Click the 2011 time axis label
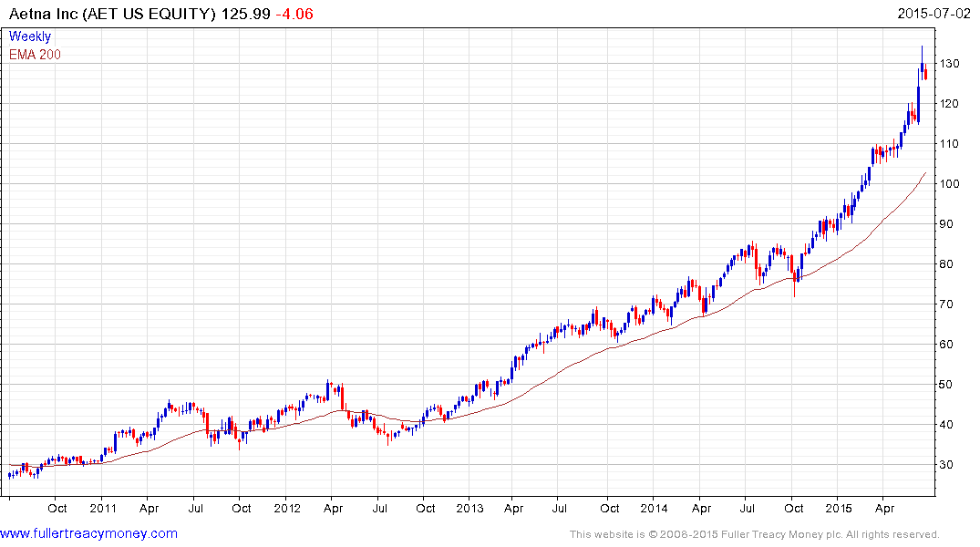 103,508
